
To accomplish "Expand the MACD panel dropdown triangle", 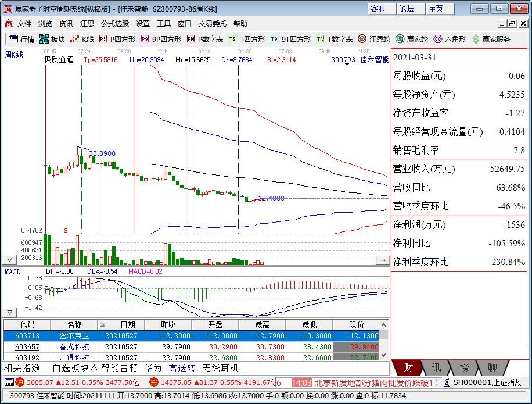I will pyautogui.click(x=9, y=312).
